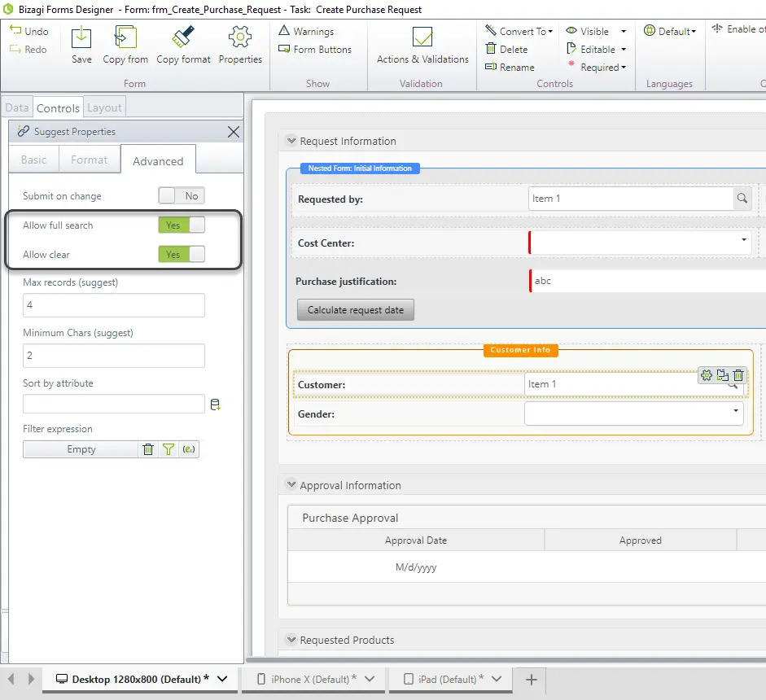This screenshot has width=766, height=700.
Task: Open Copy from tool
Action: pyautogui.click(x=125, y=37)
